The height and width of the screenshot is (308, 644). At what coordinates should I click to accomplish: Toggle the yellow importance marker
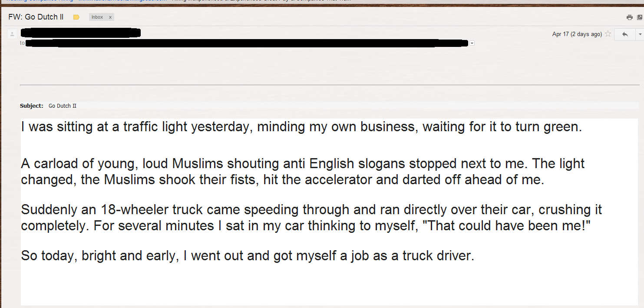pos(76,17)
